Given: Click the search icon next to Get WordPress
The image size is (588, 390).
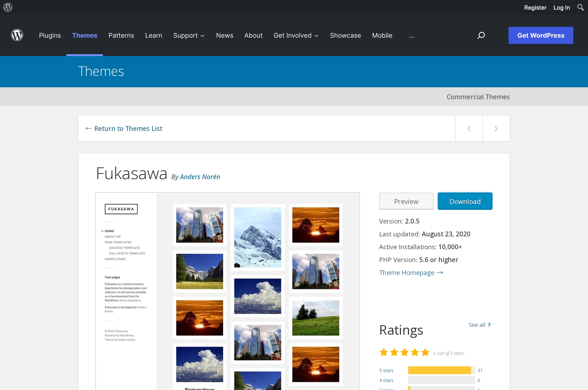Looking at the screenshot, I should point(481,35).
